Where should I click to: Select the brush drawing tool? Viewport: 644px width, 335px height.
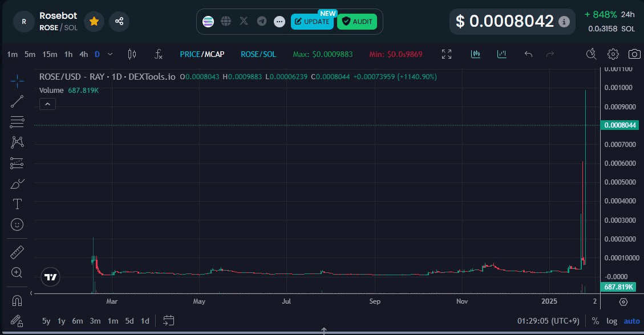(17, 183)
